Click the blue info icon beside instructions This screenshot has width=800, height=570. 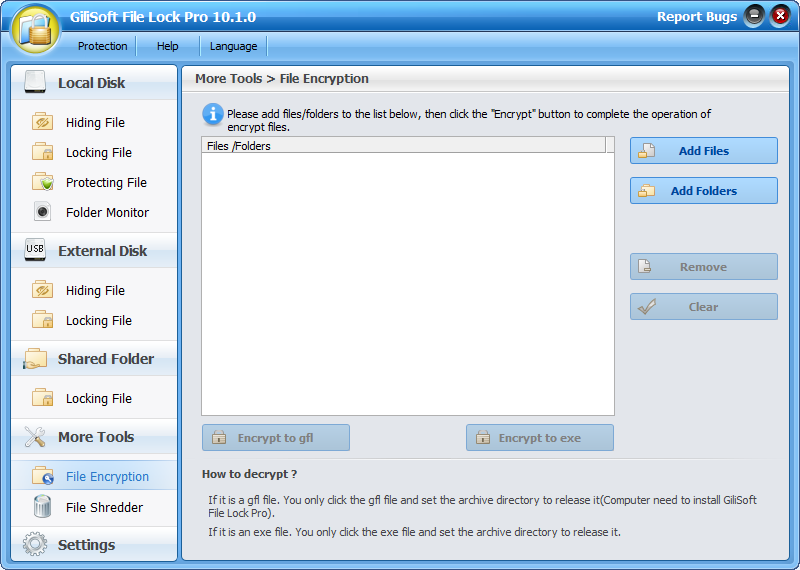point(213,114)
